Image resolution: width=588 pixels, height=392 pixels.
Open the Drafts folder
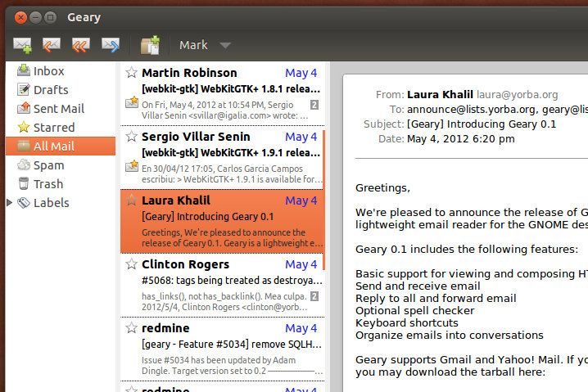43,89
